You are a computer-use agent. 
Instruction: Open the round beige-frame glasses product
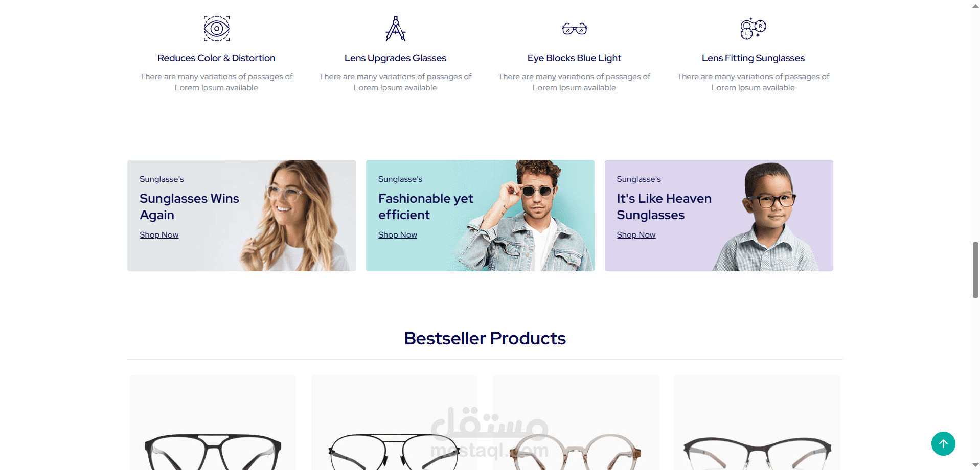576,423
